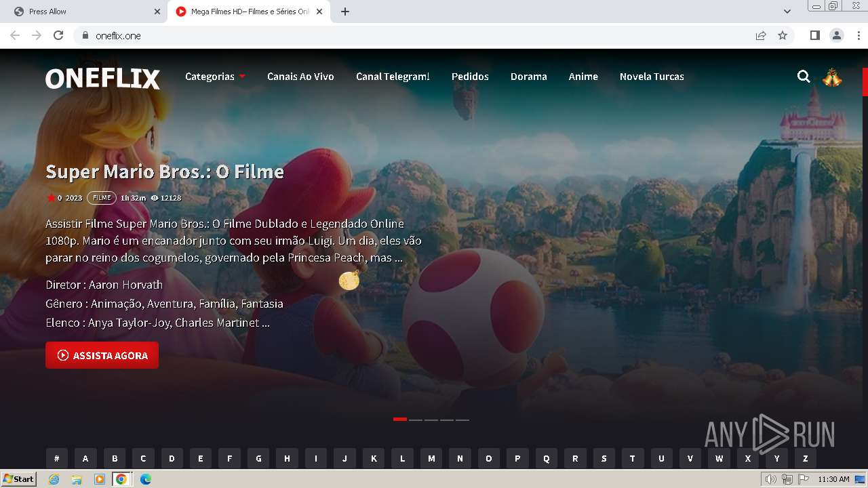Expand the Categorias dropdown menu
868x488 pixels.
[215, 77]
